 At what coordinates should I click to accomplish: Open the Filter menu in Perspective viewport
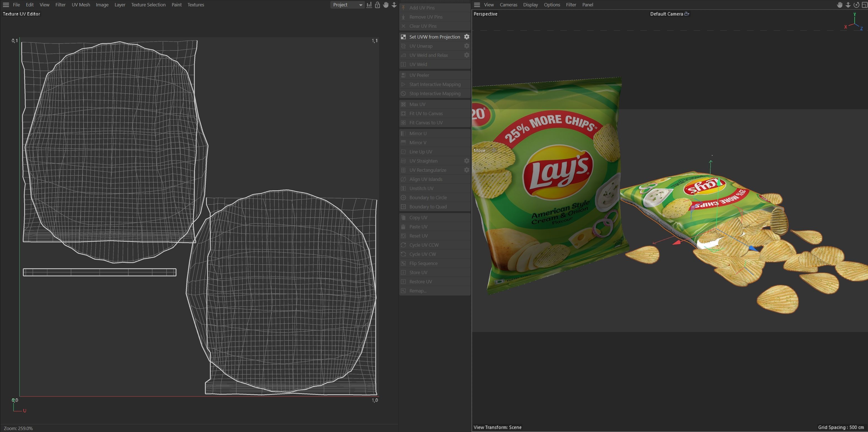[x=571, y=5]
